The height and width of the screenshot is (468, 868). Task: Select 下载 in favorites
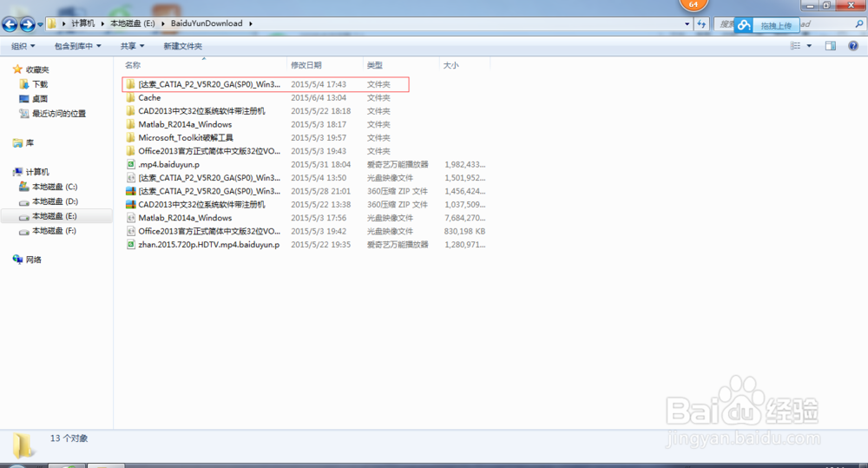[x=40, y=84]
